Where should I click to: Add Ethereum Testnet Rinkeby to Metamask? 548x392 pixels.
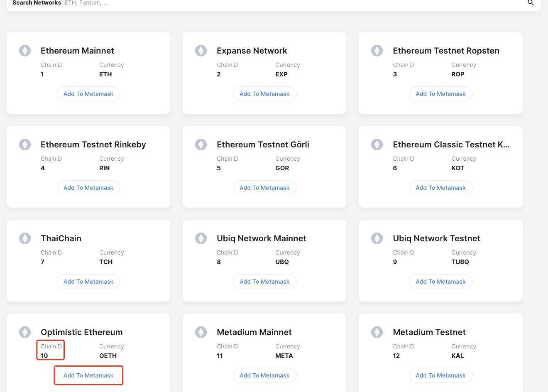88,188
